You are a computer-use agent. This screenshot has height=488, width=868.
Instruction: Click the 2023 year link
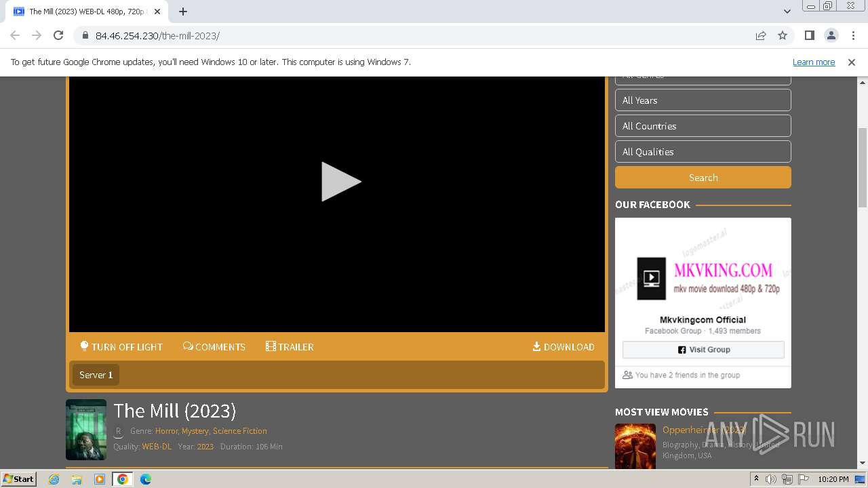point(205,447)
